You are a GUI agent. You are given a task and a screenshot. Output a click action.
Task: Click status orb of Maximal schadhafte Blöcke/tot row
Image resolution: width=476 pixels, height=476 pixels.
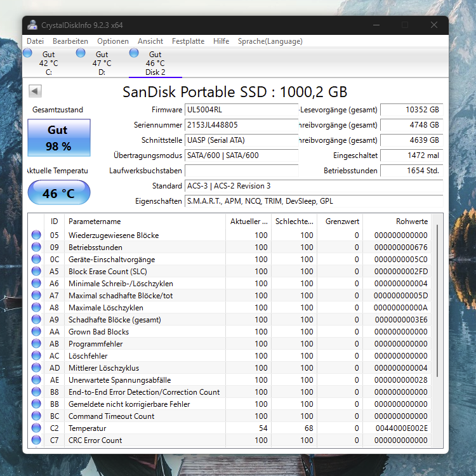click(36, 295)
